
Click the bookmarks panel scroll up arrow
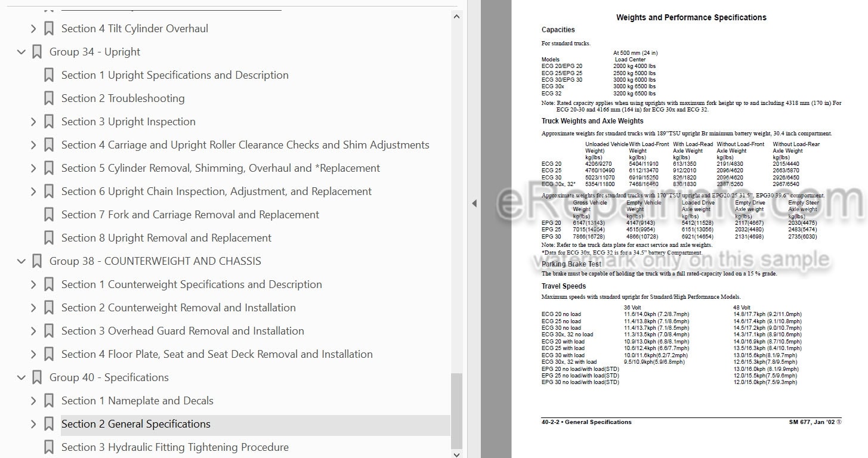click(457, 17)
